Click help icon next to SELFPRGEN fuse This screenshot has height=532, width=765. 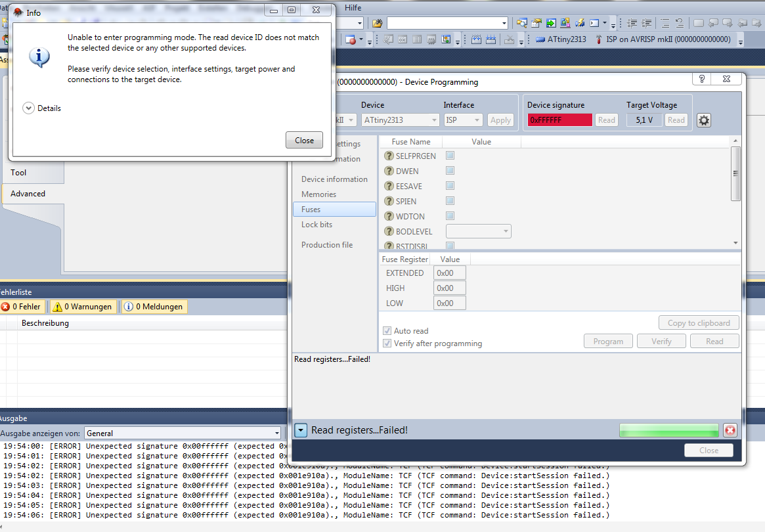click(389, 156)
